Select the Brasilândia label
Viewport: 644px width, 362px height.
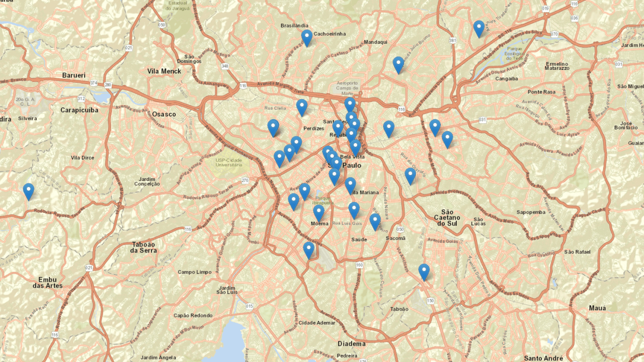click(x=295, y=25)
